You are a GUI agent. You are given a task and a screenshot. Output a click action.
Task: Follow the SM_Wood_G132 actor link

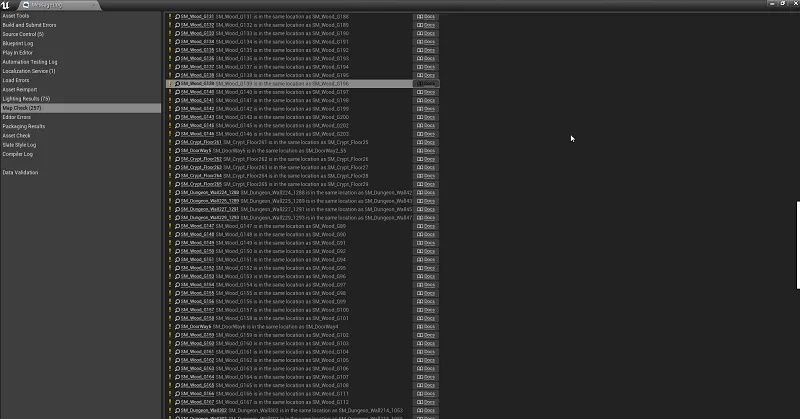(197, 25)
